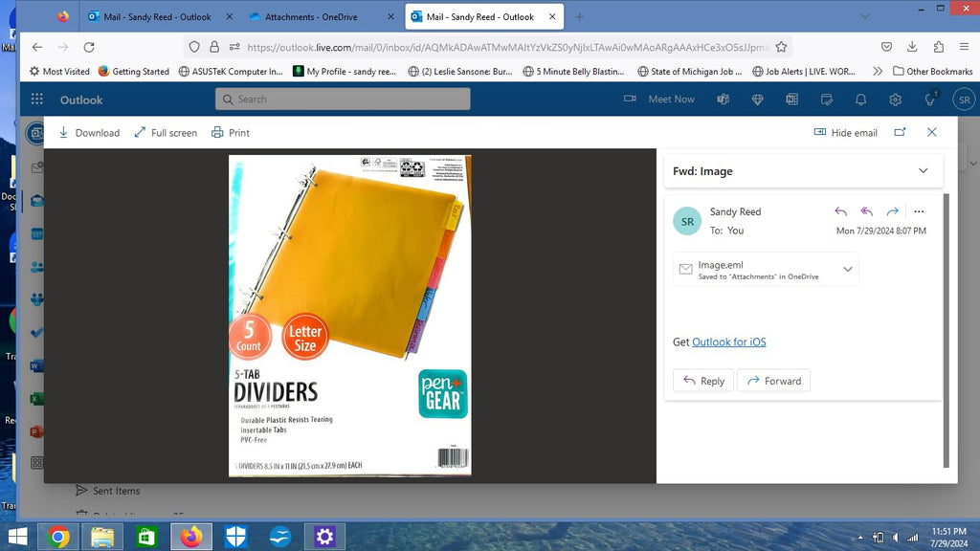Open the Outlook app launcher grid
The image size is (980, 551).
[x=37, y=99]
